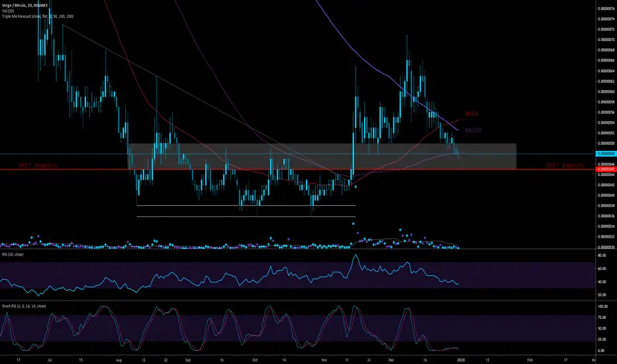Click the 25.00 level on Stoch RSI axis
The image size is (617, 364).
(602, 340)
